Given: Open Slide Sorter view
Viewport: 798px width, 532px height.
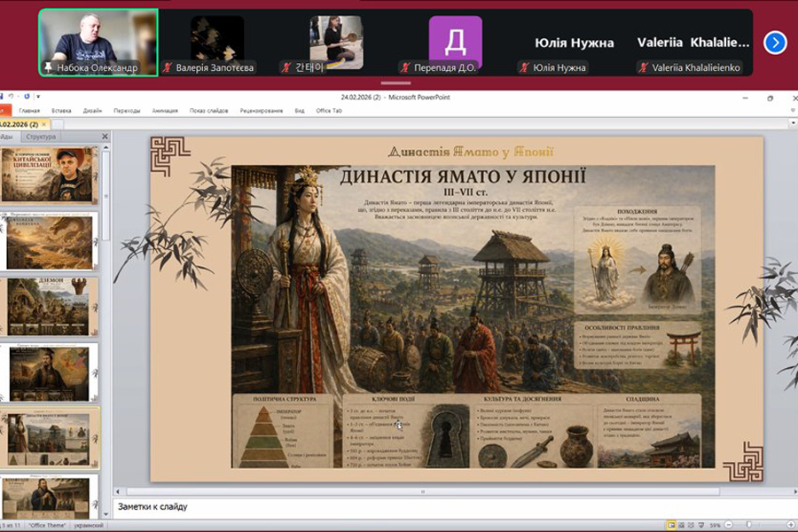Looking at the screenshot, I should [682, 526].
